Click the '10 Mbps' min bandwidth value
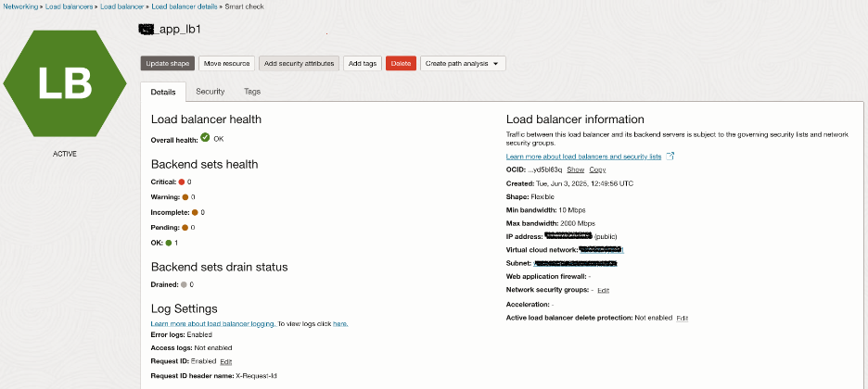The width and height of the screenshot is (868, 389). 572,210
